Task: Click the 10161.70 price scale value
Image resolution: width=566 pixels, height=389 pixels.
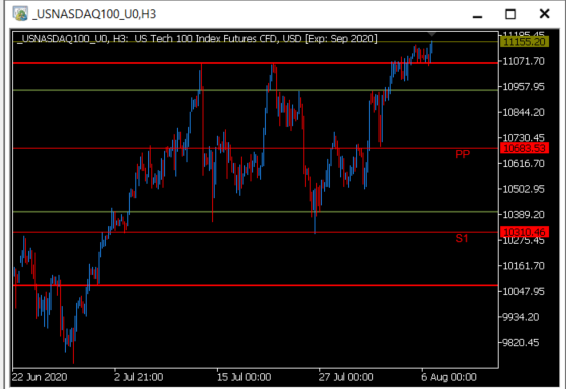Action: tap(523, 266)
